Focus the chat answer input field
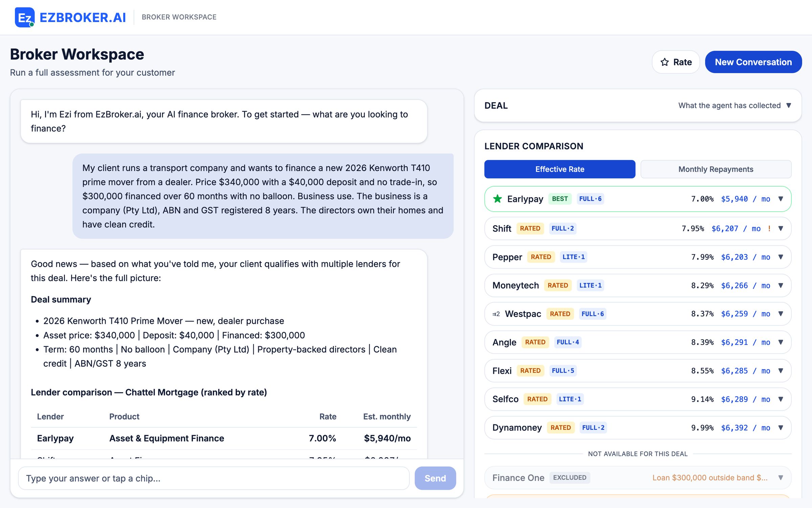812x508 pixels. 214,478
